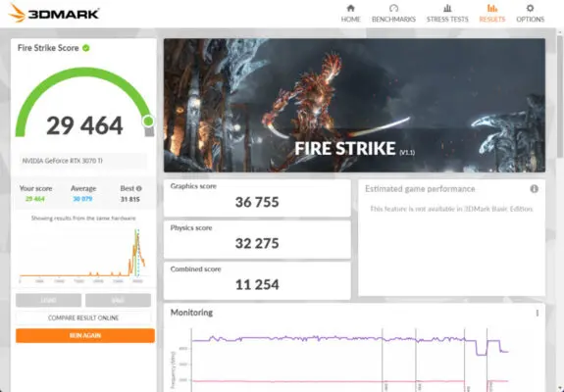This screenshot has width=564, height=392.
Task: Click the green validation checkmark beside Fire Strike Score
Action: click(86, 48)
